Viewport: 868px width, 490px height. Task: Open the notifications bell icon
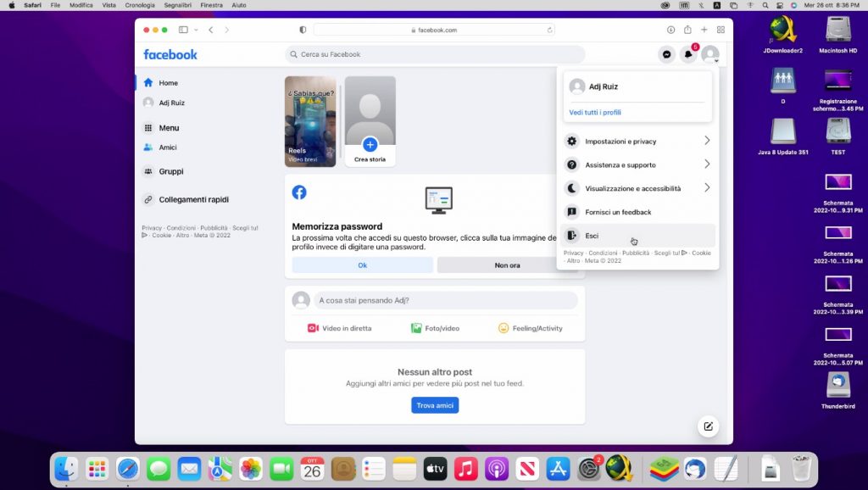coord(688,54)
